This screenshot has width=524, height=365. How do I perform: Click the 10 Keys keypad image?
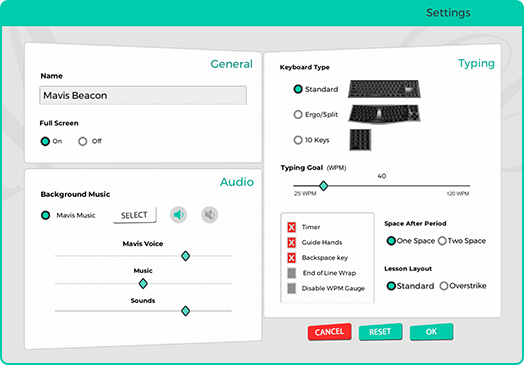pos(360,140)
